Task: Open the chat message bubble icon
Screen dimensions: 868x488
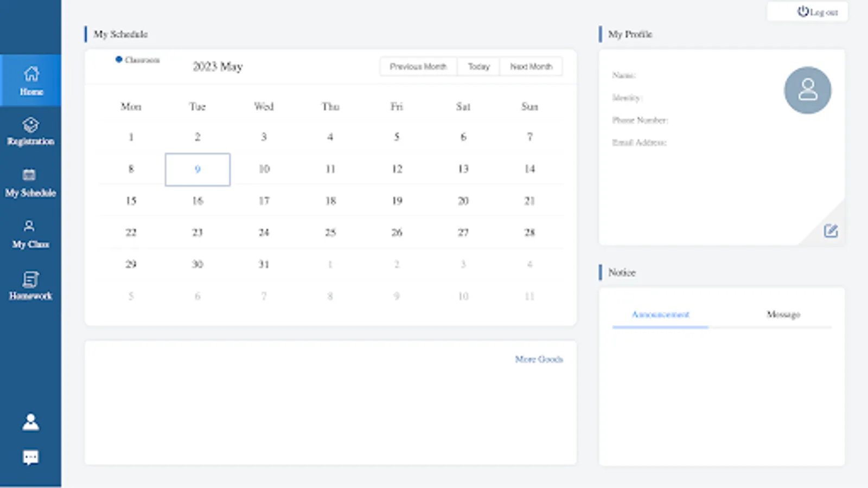Action: click(31, 458)
